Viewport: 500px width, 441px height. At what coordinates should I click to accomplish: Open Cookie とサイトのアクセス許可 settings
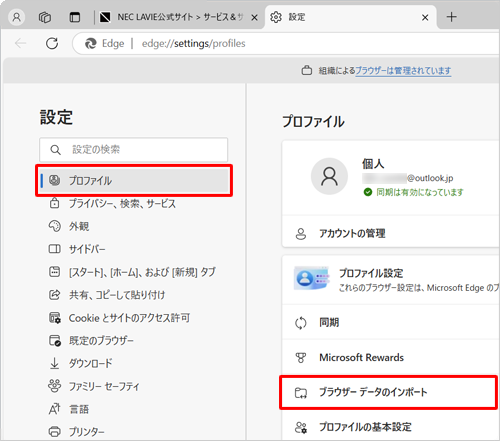click(x=129, y=318)
